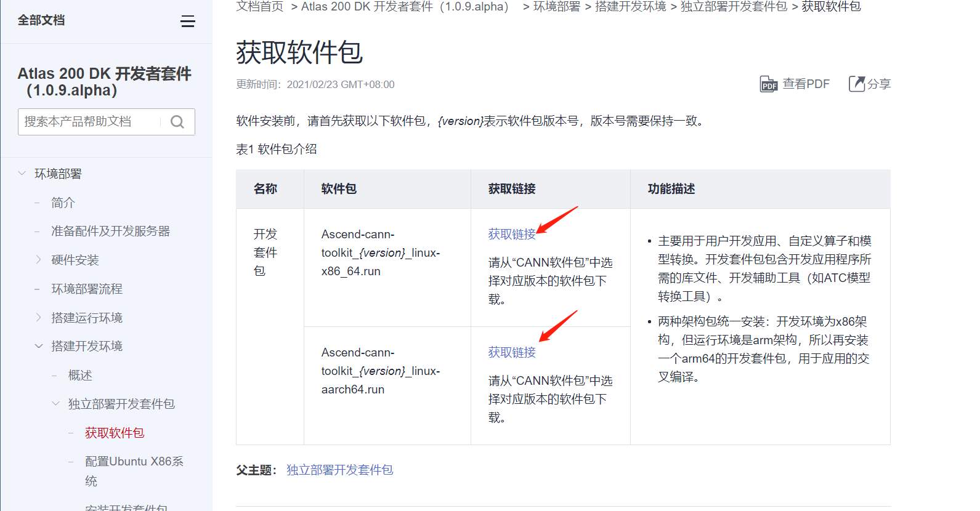
Task: Select 硬件安装 in the sidebar
Action: coord(75,260)
